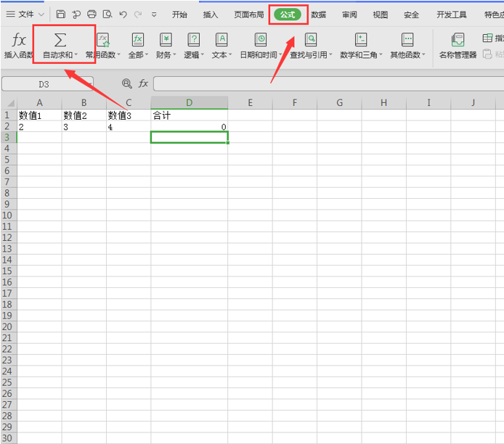Click the fx button beside formula bar
The width and height of the screenshot is (504, 444).
(x=143, y=83)
